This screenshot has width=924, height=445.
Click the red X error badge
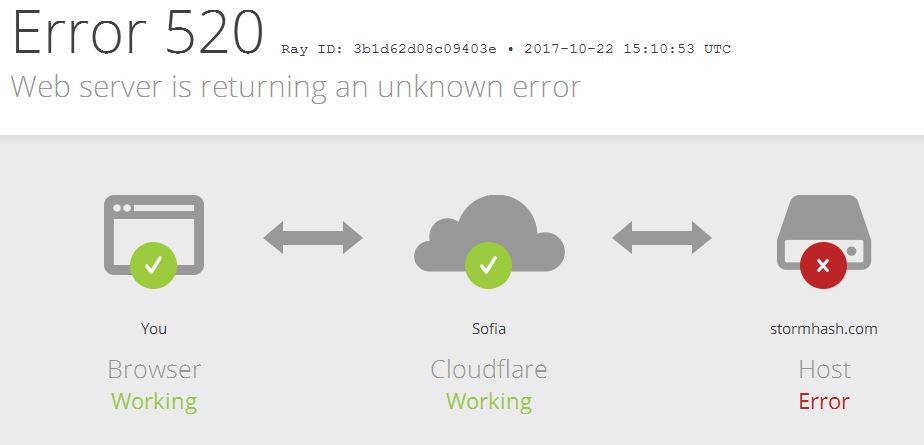pyautogui.click(x=823, y=266)
